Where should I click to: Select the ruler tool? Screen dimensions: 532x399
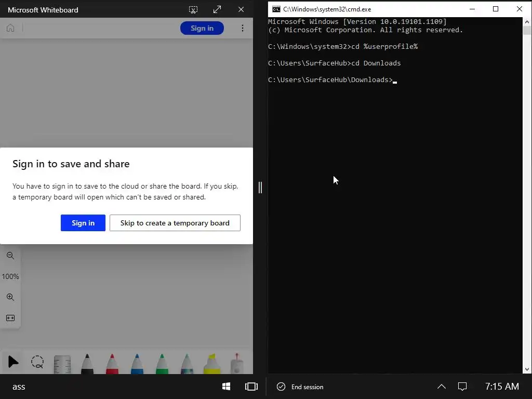[x=62, y=364]
